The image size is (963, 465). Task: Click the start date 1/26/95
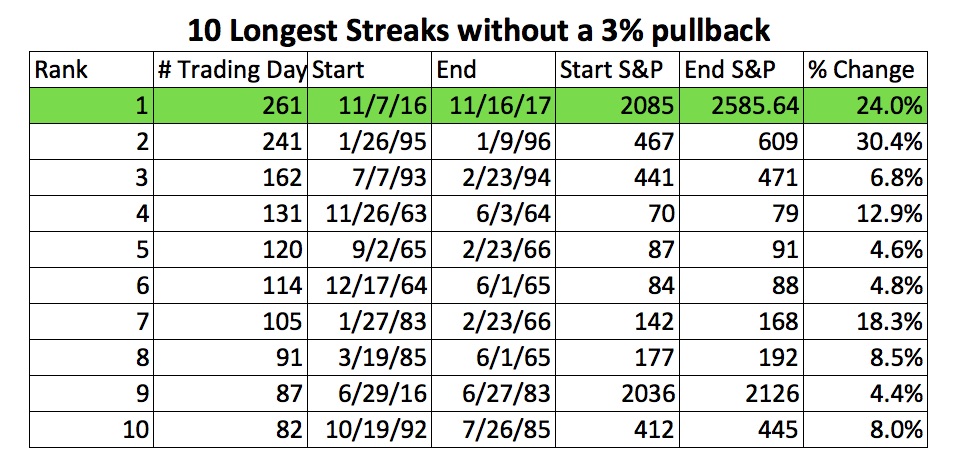[370, 143]
